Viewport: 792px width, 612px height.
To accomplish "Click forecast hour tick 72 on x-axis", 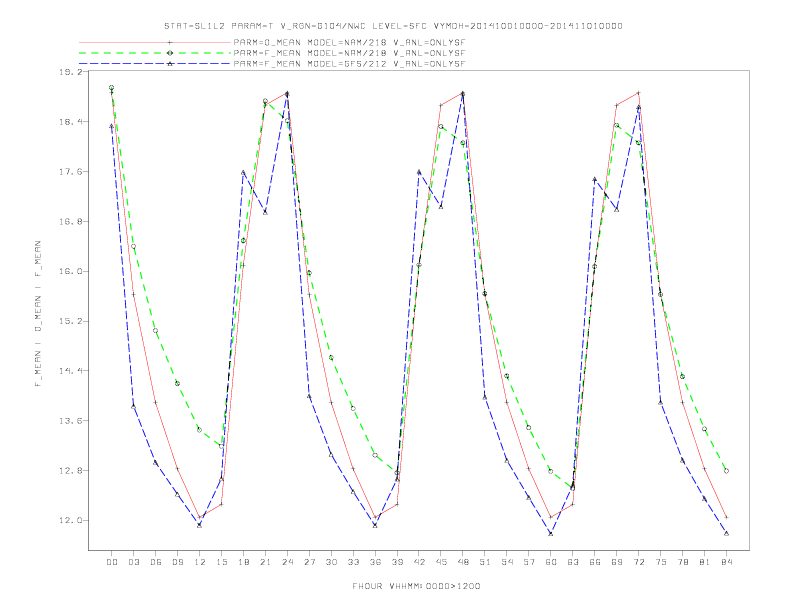I will 639,562.
